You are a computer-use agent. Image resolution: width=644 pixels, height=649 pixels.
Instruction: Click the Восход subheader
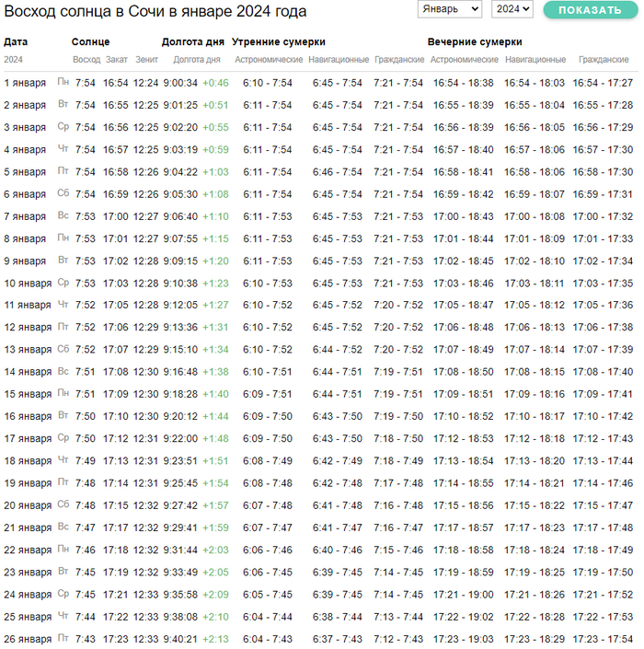(x=86, y=60)
